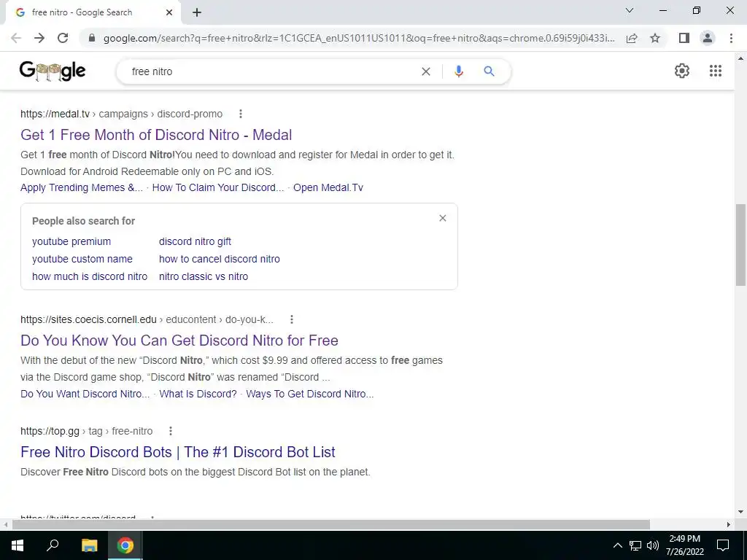Open the tab search chevron
The height and width of the screenshot is (560, 747).
point(630,10)
